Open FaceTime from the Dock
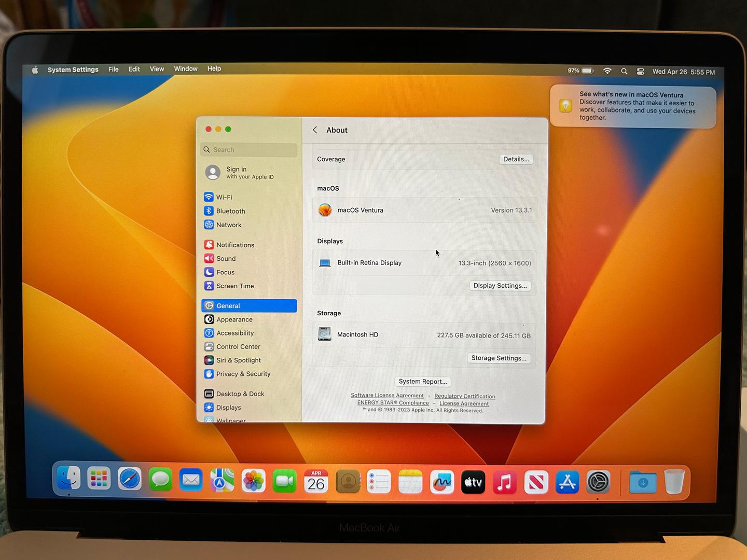 click(x=284, y=482)
